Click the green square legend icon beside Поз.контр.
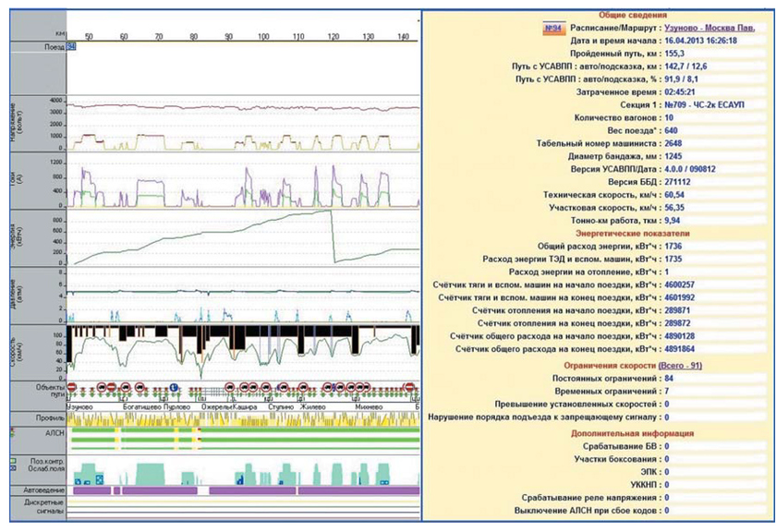Viewport: 776px width, 532px height. tap(11, 459)
